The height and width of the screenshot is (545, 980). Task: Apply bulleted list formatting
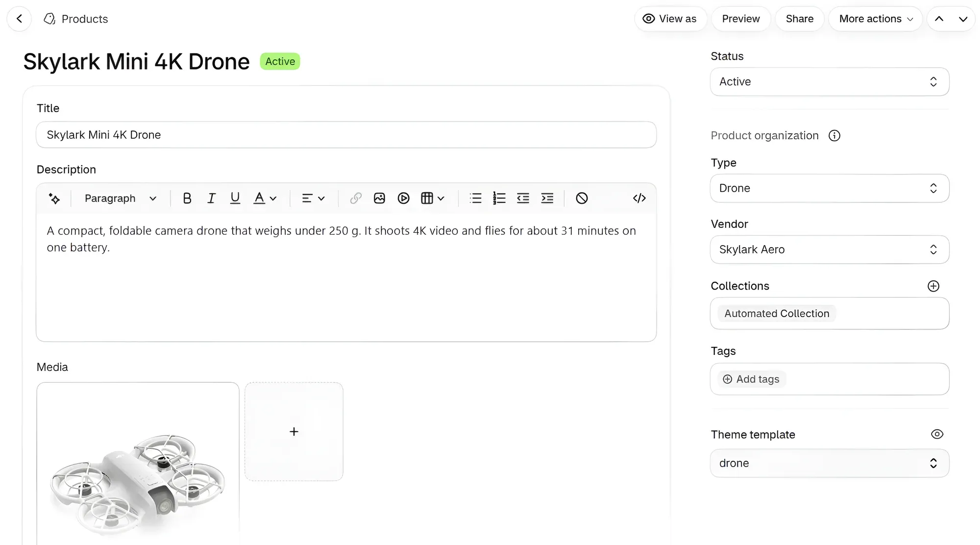[475, 198]
